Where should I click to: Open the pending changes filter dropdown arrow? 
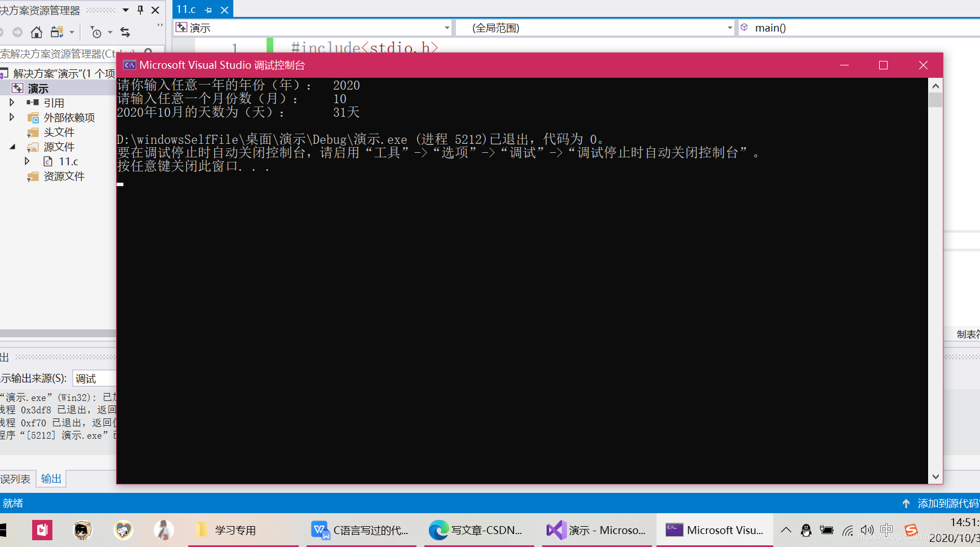click(x=110, y=32)
